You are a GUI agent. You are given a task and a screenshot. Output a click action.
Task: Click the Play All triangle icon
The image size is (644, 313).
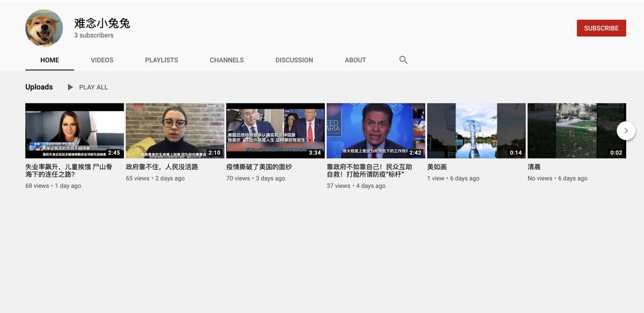pos(70,87)
